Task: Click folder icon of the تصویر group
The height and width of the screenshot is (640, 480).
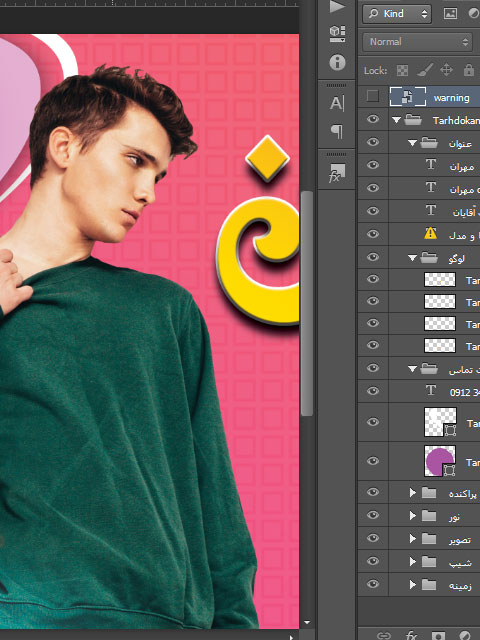Action: point(429,538)
